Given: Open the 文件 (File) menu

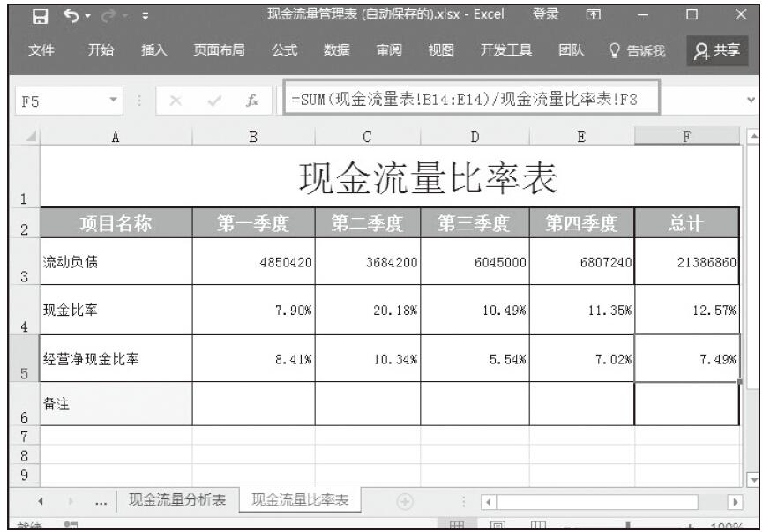Looking at the screenshot, I should coord(41,51).
